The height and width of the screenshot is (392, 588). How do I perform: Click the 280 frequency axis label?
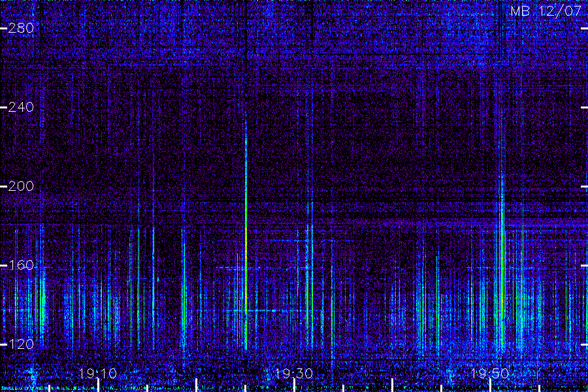click(x=21, y=28)
